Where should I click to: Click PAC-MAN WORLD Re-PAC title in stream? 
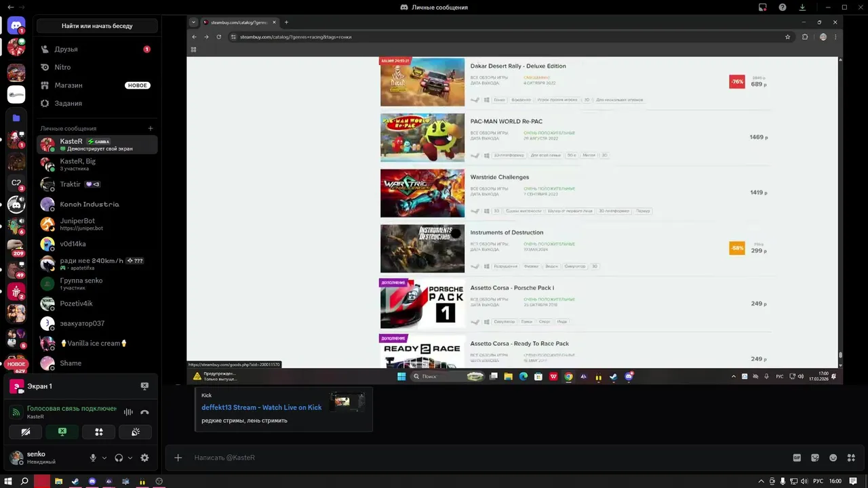pyautogui.click(x=506, y=121)
